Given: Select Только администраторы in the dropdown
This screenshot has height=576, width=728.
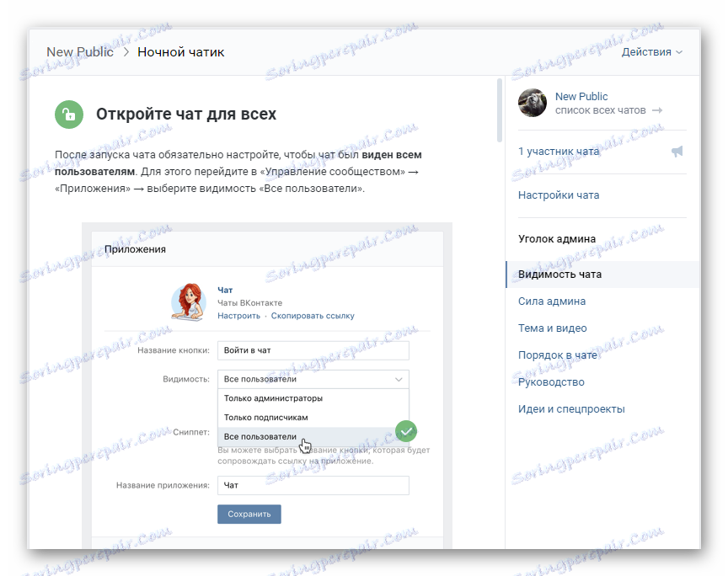Looking at the screenshot, I should tap(278, 397).
